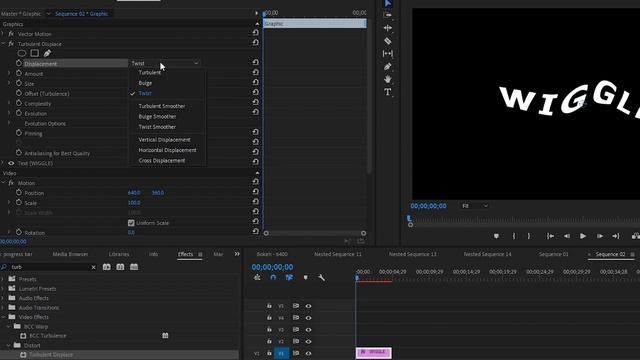Collapse the Motion effect

click(x=3, y=183)
